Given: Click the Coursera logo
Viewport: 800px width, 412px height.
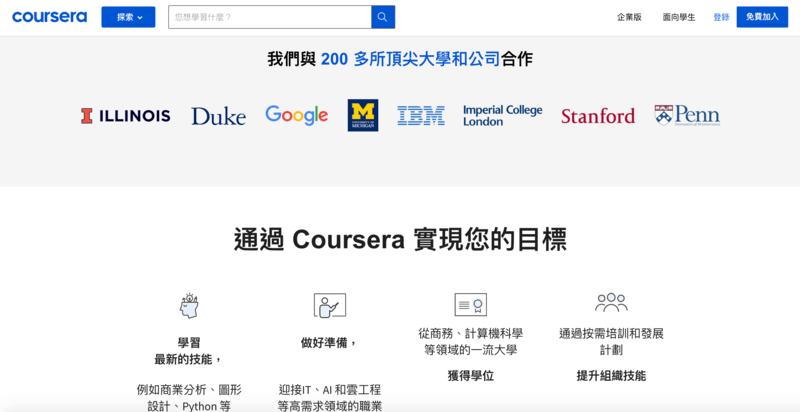Looking at the screenshot, I should [50, 17].
